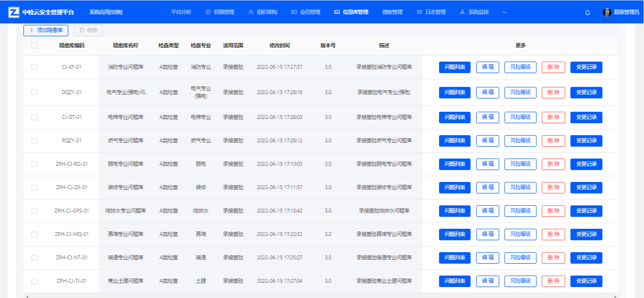Screen dimensions: 644x298
Task: Toggle the select-all checkbox in table header
Action: 34,45
